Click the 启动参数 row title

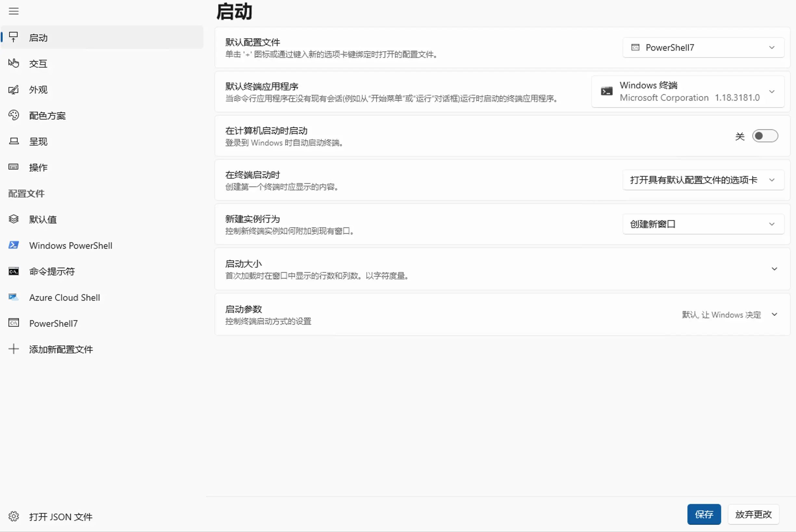pos(243,309)
